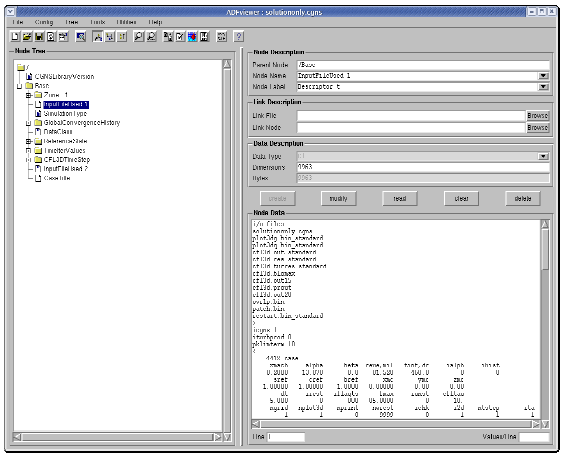Expand the TimeIterValues tree node
Screen dimensions: 564x456
click(28, 151)
